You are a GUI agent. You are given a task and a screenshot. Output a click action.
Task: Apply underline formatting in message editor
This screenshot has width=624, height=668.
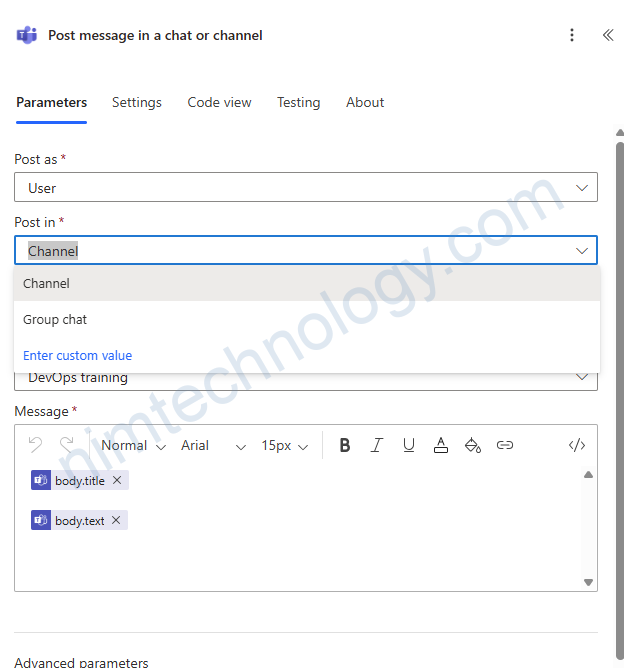[409, 446]
